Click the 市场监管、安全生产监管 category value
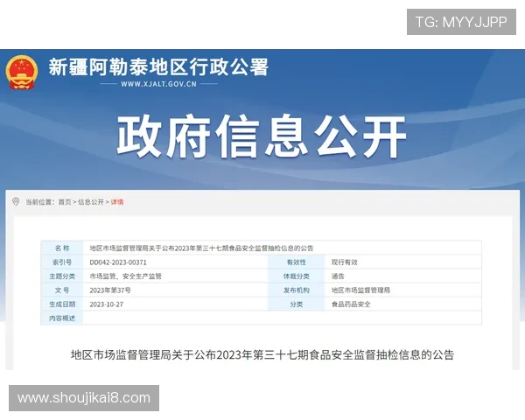525x420 pixels. (x=125, y=276)
